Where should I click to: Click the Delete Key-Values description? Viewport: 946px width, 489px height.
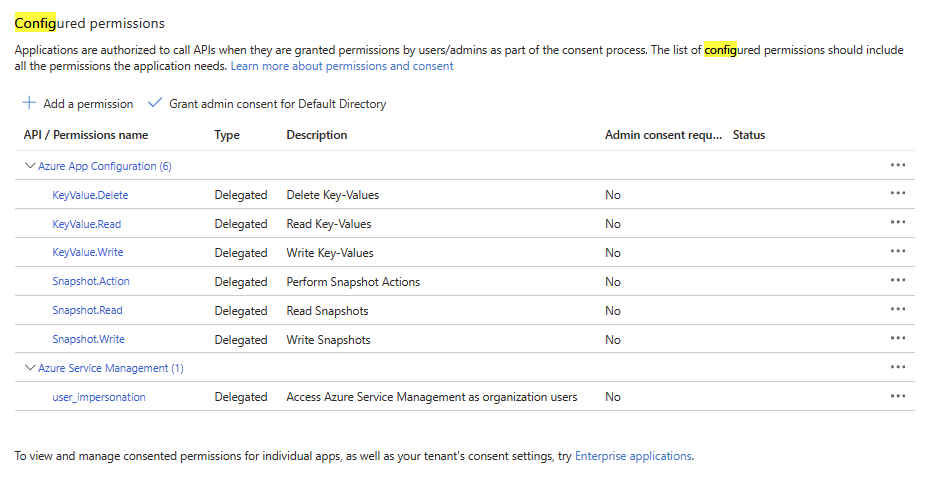[333, 195]
